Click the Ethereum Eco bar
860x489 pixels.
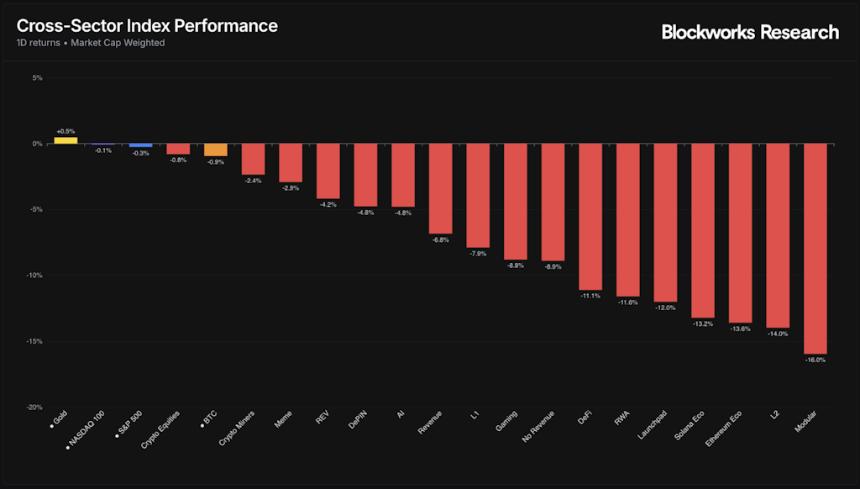[x=740, y=233]
